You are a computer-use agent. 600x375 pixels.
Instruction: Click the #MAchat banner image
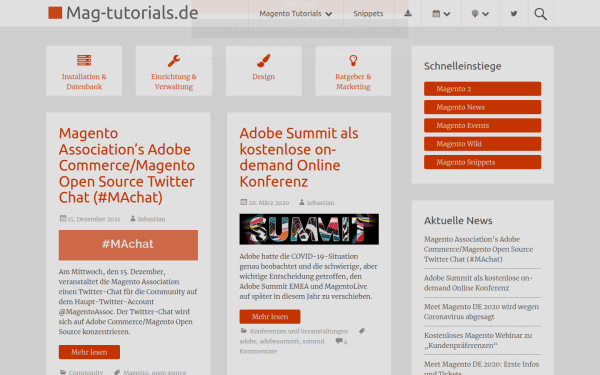[128, 245]
